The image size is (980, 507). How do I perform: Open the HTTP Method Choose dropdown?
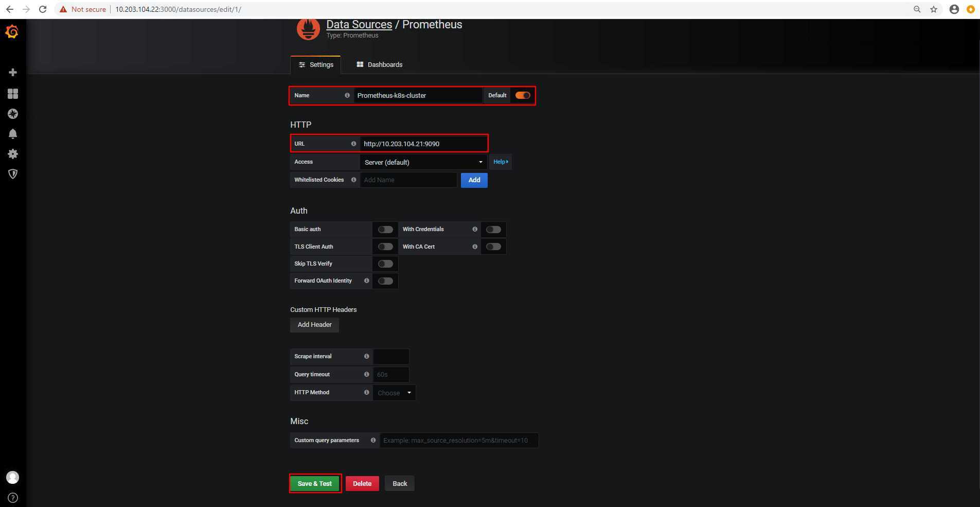[394, 393]
